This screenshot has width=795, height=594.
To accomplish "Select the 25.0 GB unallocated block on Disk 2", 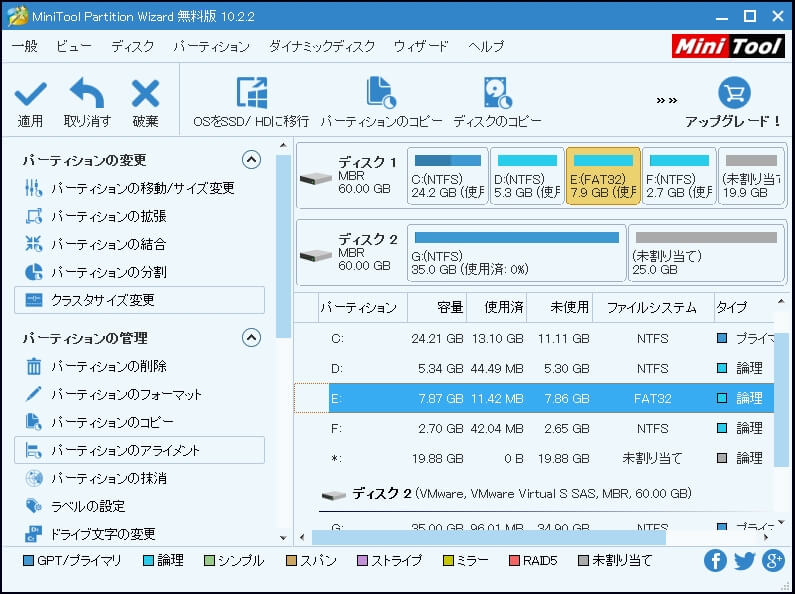I will (x=706, y=253).
